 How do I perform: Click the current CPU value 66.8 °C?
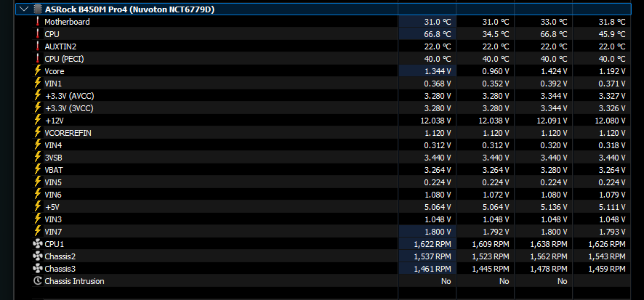[x=438, y=34]
